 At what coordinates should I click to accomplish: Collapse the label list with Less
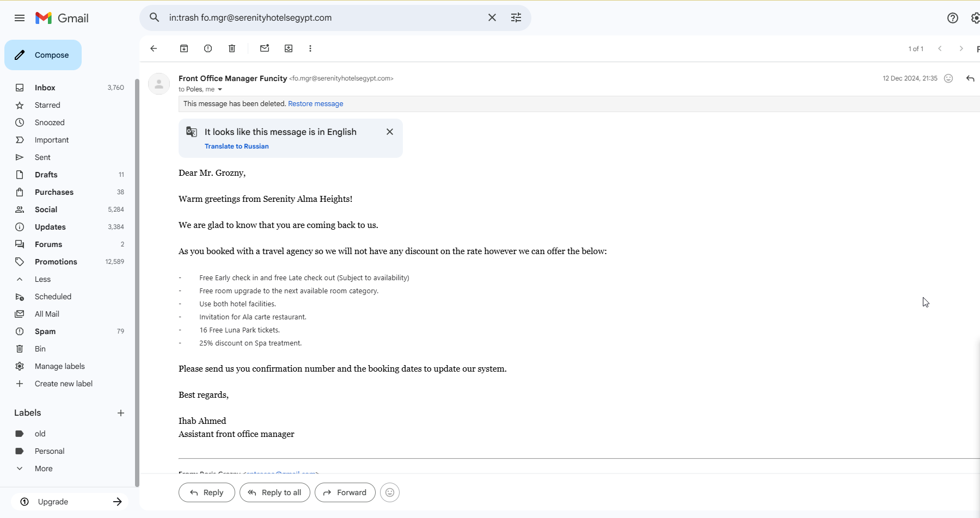pos(42,279)
